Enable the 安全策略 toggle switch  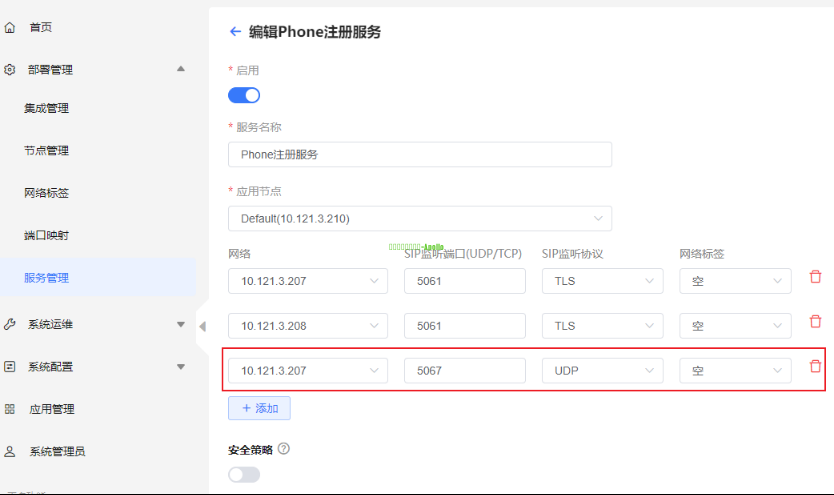pyautogui.click(x=244, y=474)
